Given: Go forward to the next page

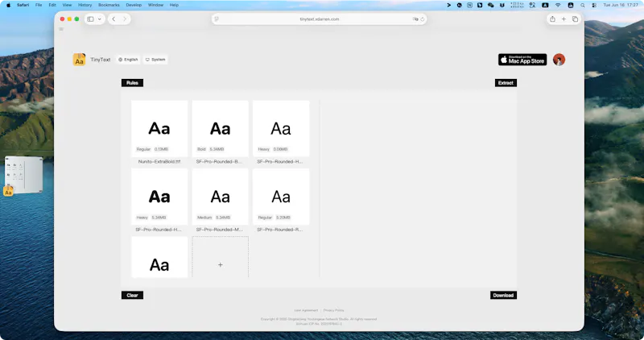Looking at the screenshot, I should point(125,19).
